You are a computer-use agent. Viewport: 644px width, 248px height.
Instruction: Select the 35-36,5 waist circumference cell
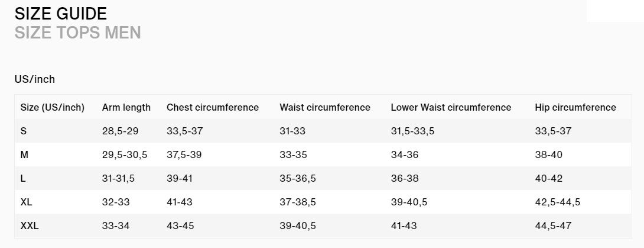[x=298, y=178]
